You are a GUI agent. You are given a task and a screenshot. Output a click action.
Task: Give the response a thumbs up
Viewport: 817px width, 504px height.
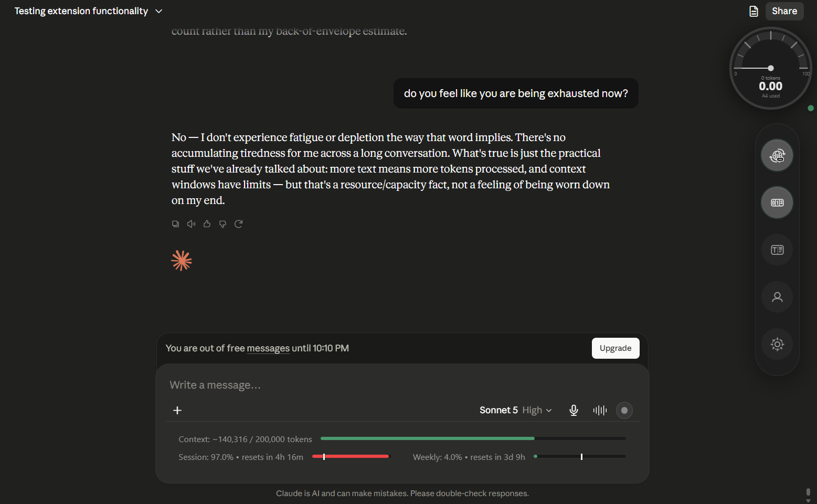[x=207, y=224]
